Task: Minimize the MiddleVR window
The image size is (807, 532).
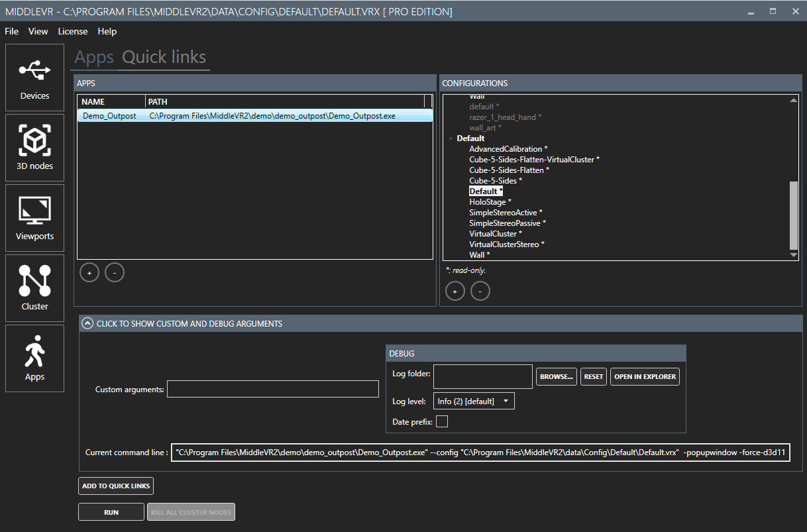Action: [x=751, y=12]
